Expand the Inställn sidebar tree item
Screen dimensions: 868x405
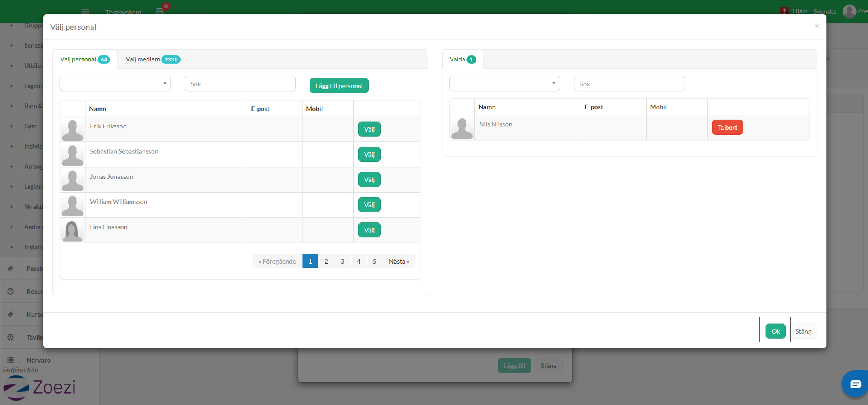point(11,247)
